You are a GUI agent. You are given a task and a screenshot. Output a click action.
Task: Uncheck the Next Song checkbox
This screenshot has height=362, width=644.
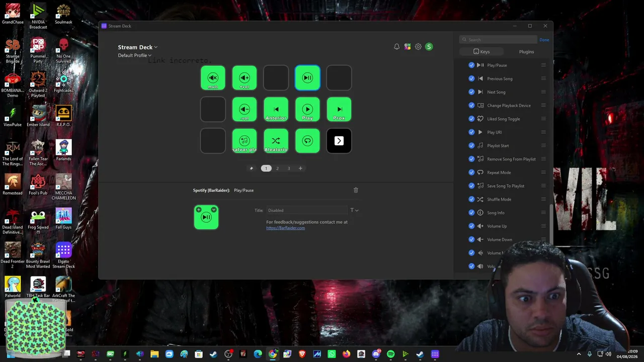471,92
